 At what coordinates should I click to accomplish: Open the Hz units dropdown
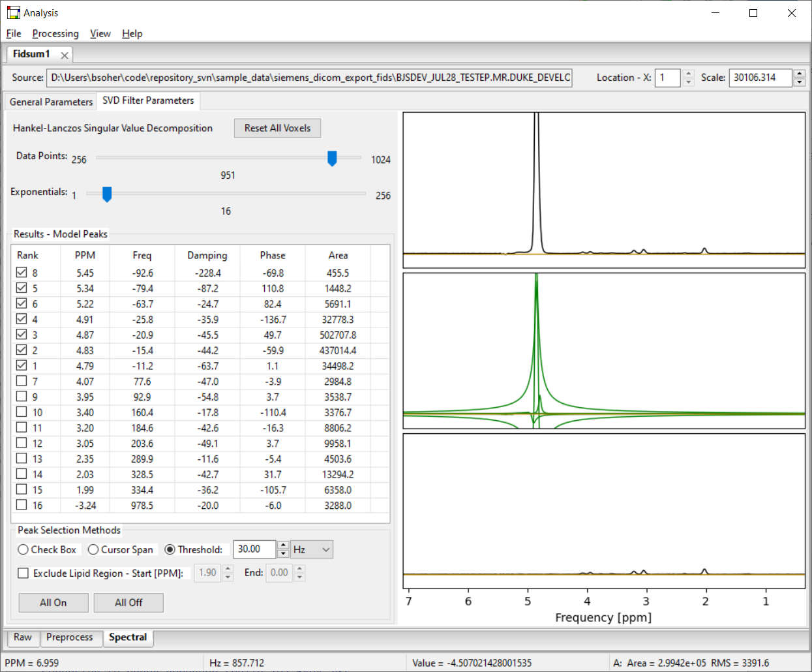tap(311, 549)
